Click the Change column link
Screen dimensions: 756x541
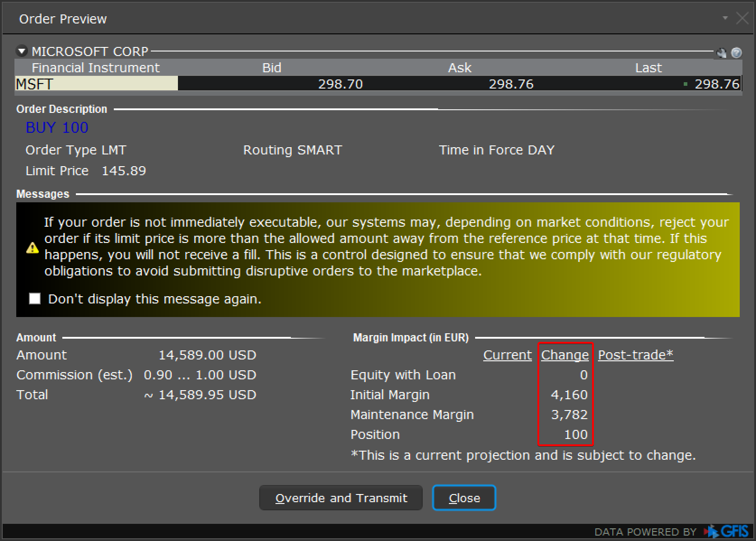coord(565,355)
